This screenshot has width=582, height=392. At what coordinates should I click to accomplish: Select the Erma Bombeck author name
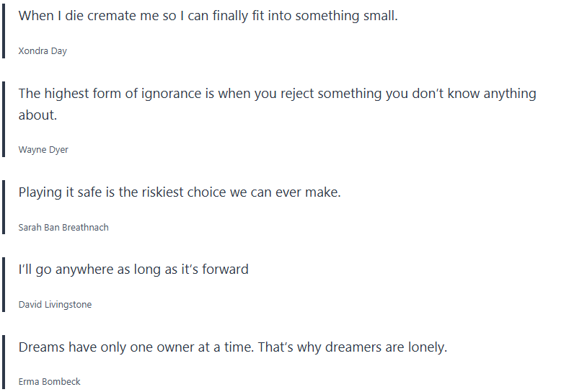point(50,381)
